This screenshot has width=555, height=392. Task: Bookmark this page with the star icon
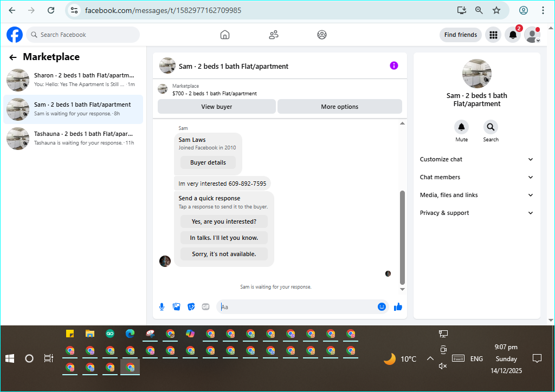(496, 10)
